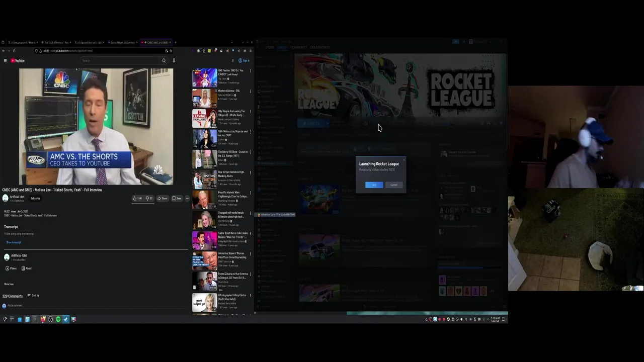
Task: Open YouTube settings three-dot menu beside Sign in
Action: click(x=232, y=61)
